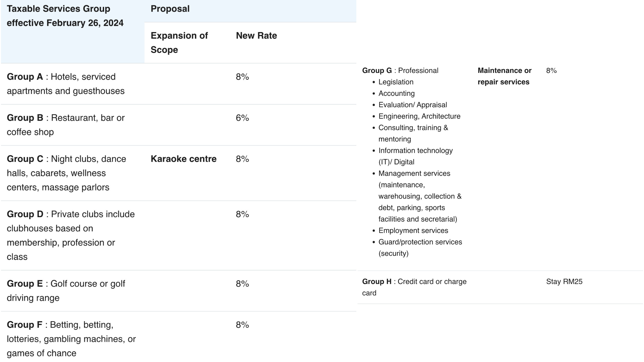Click the "Engineering, Architecture" bullet item
This screenshot has height=362, width=644.
pyautogui.click(x=419, y=116)
